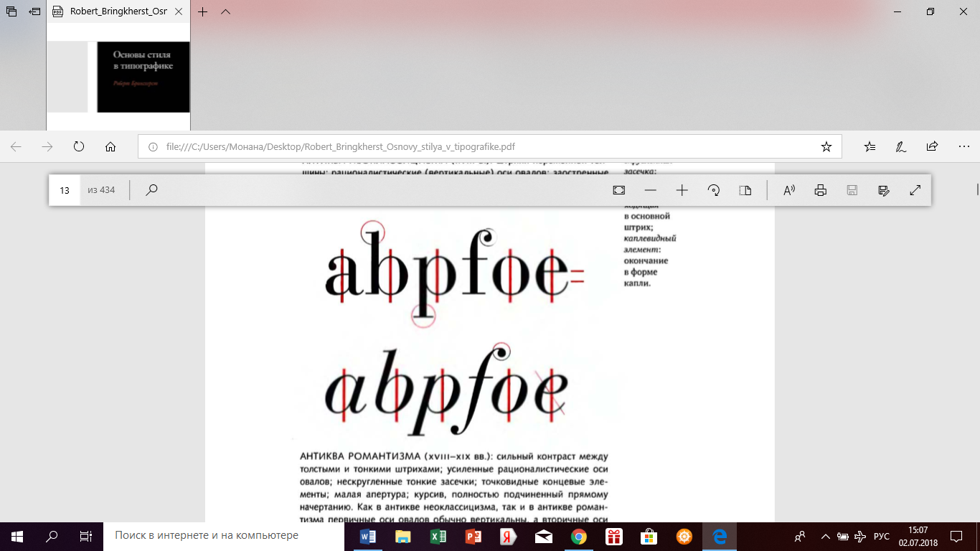Open the Action Center notifications
Viewport: 980px width, 551px height.
(956, 536)
